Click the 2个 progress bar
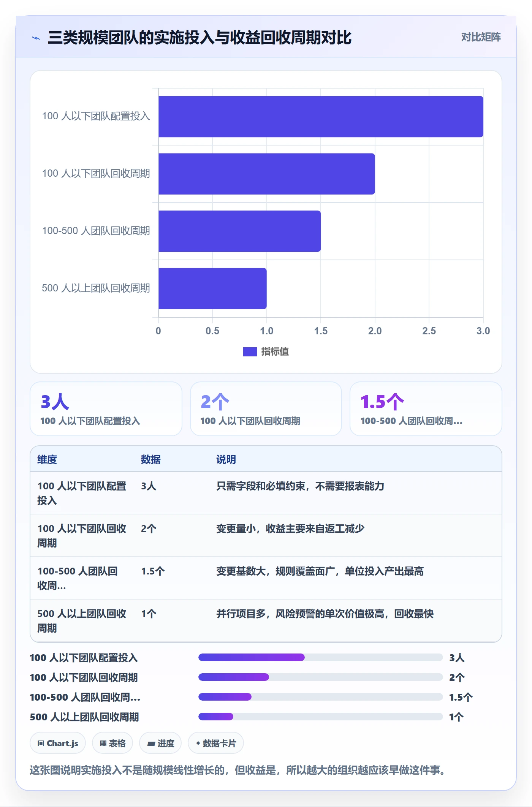This screenshot has width=532, height=807. pos(321,677)
